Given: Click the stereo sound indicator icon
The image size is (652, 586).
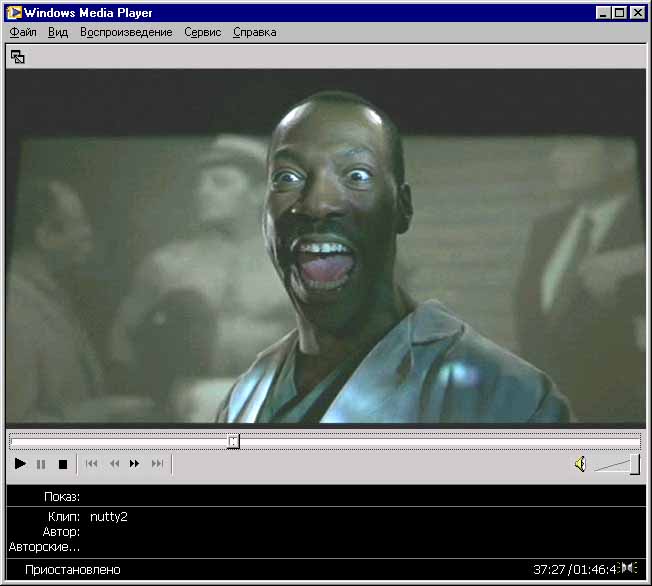Looking at the screenshot, I should point(629,567).
